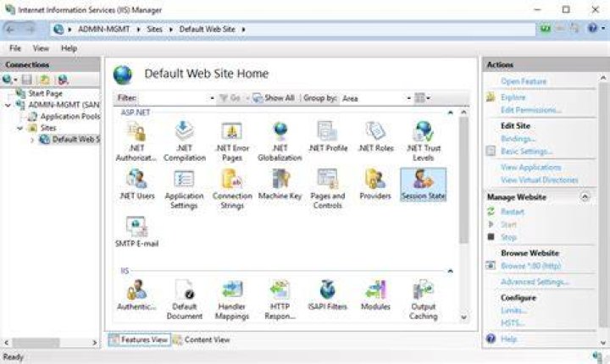The height and width of the screenshot is (364, 610).
Task: Select the .NET Users icon
Action: [136, 185]
